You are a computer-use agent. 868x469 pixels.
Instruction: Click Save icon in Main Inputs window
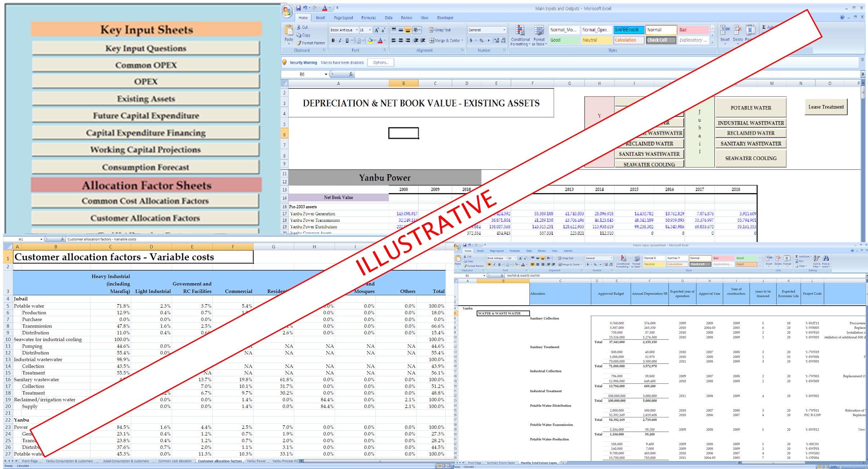click(298, 8)
